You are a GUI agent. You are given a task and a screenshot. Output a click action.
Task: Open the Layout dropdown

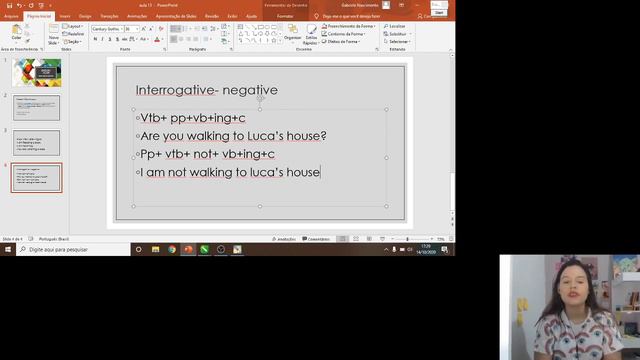pyautogui.click(x=73, y=26)
